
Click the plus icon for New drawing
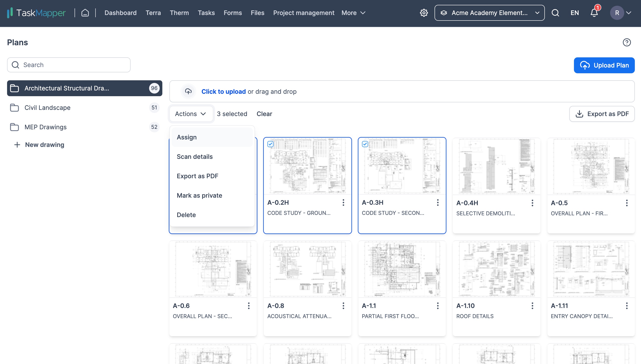click(x=17, y=145)
